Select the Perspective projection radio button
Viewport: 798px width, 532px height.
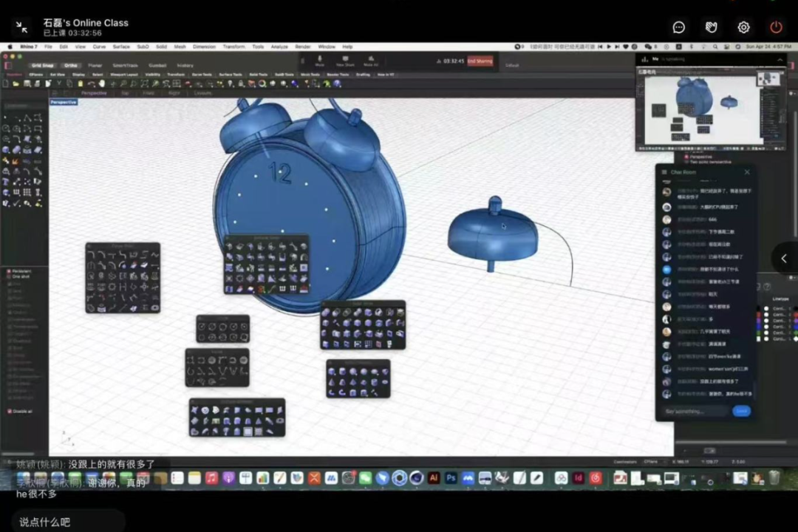click(686, 157)
